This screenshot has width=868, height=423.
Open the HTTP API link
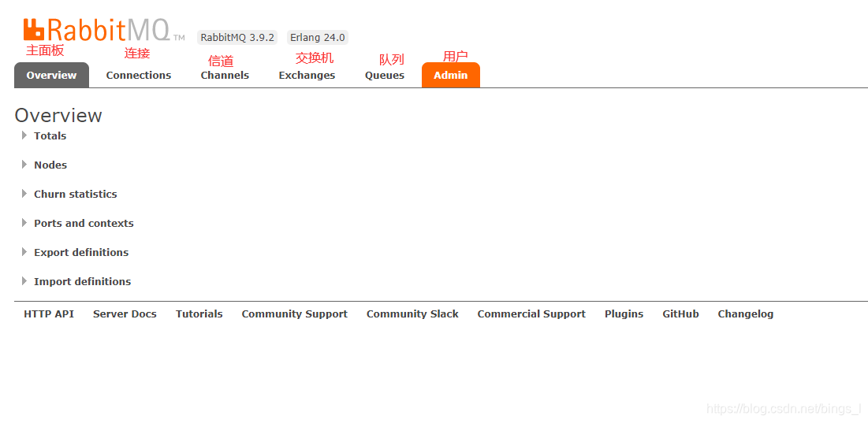coord(49,314)
